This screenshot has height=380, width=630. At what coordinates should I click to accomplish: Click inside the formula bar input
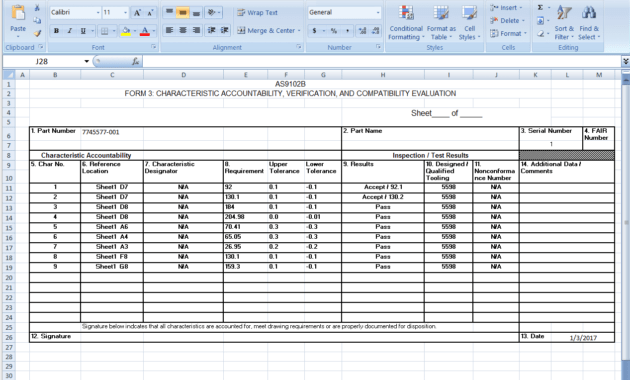click(x=382, y=61)
